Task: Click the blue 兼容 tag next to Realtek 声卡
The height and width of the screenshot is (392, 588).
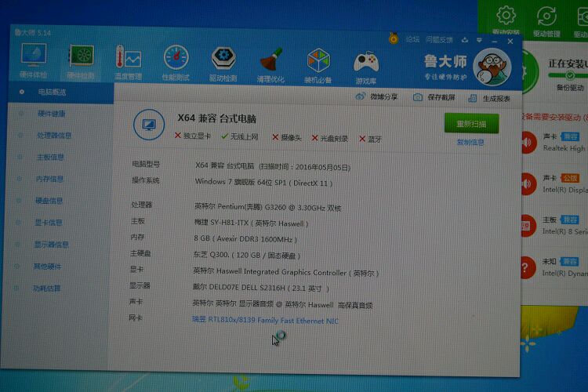Action: (x=570, y=136)
